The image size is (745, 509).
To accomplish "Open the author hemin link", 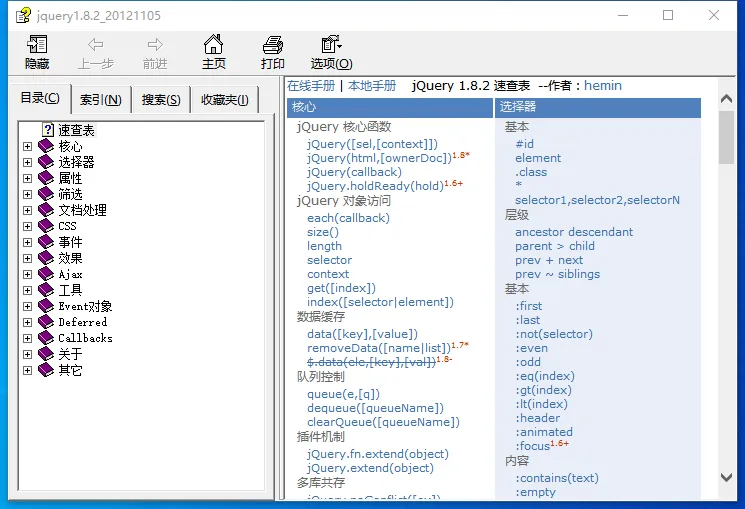I will coord(602,86).
